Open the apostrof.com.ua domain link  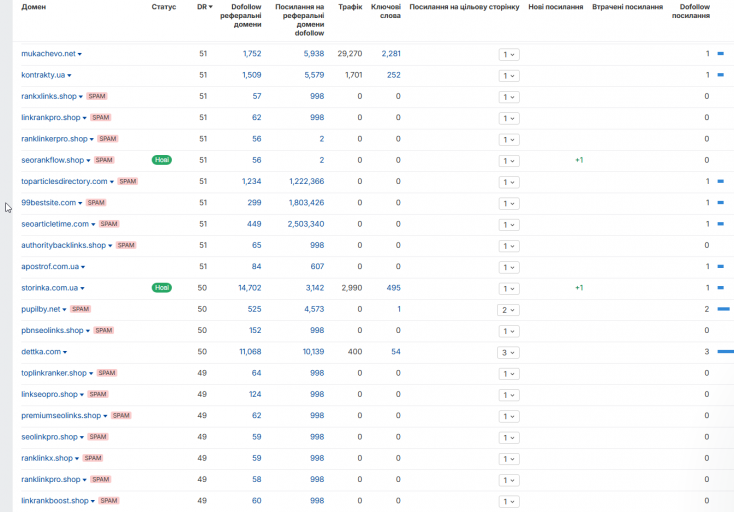coord(50,266)
